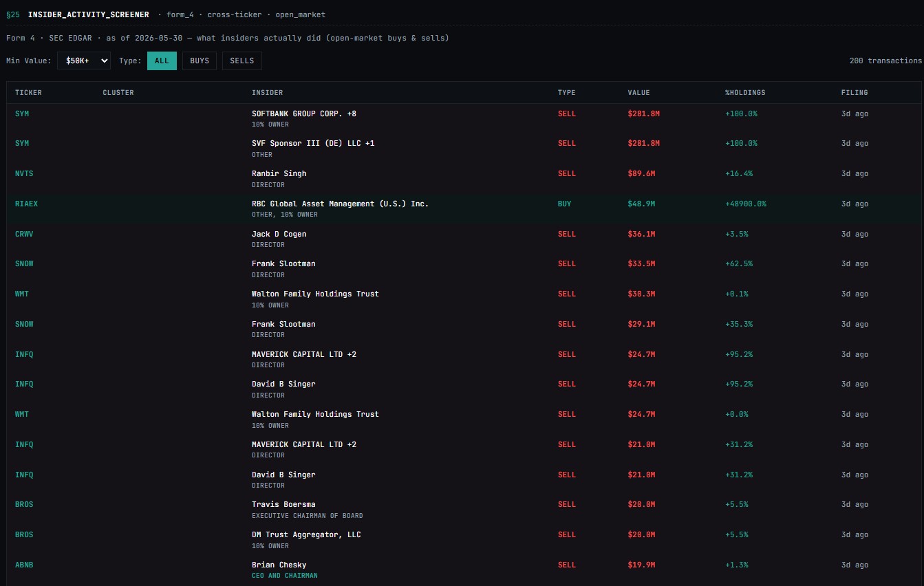Click insider Jack D Cogen
This screenshot has height=586, width=924.
(x=279, y=234)
